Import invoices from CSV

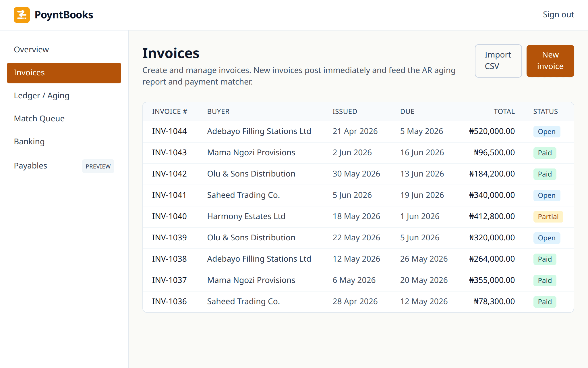pos(498,61)
